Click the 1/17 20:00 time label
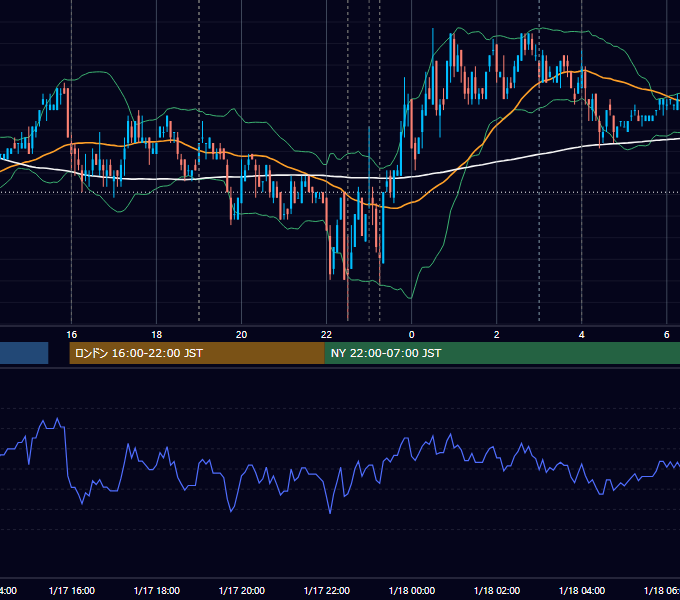This screenshot has height=600, width=680. pos(242,590)
